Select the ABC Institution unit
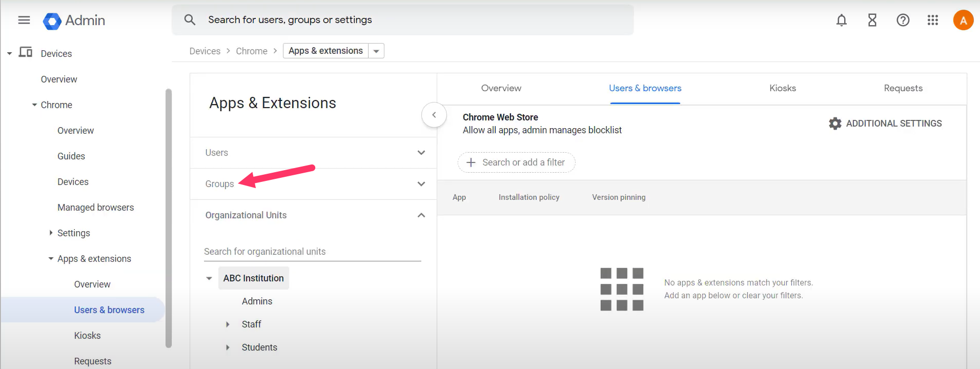Screen dimensions: 980x369 click(253, 278)
